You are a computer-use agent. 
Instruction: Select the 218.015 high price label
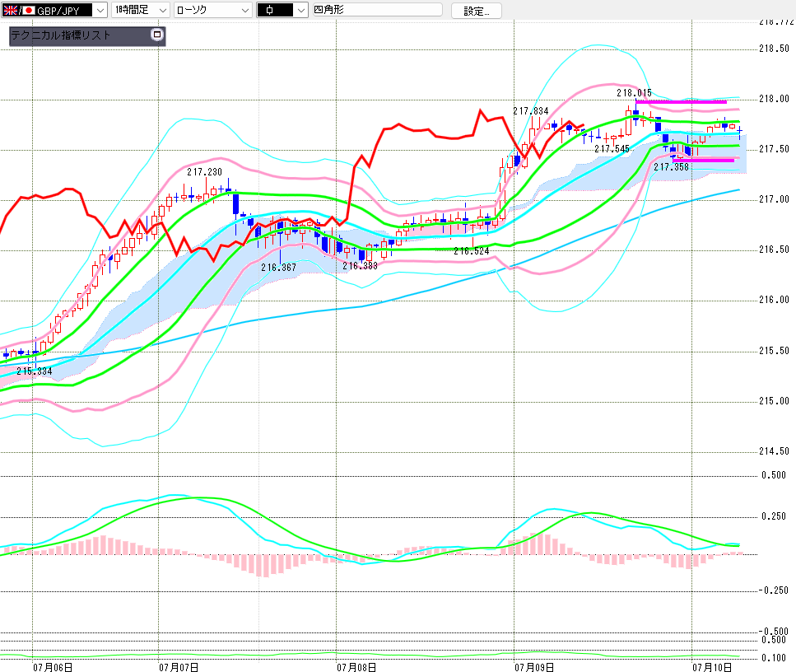click(634, 93)
